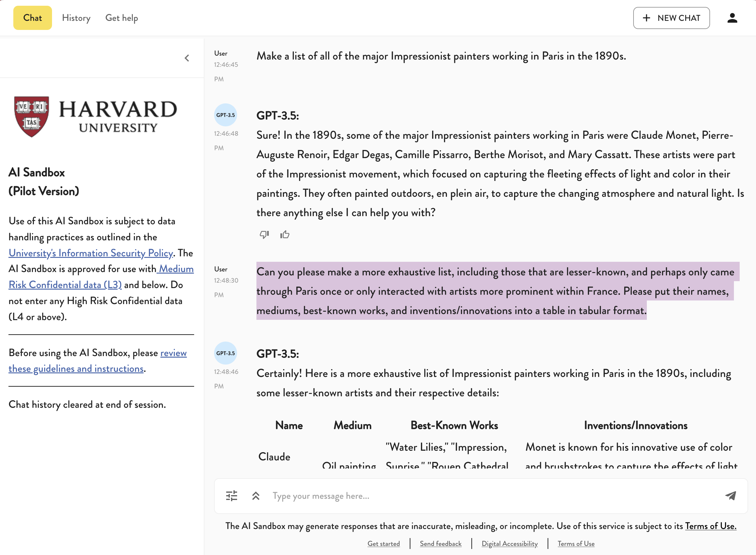The width and height of the screenshot is (756, 555).
Task: Open review these guidelines and instructions link
Action: (76, 369)
